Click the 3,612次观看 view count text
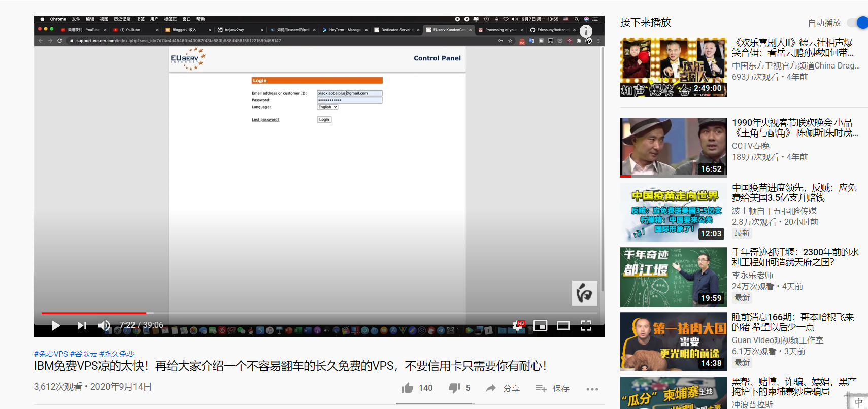 pyautogui.click(x=58, y=387)
